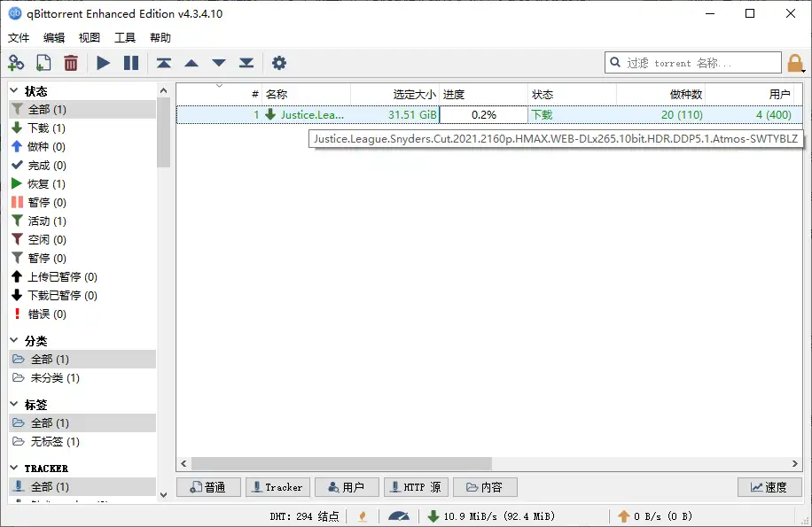Select the 未分类 category filter
The width and height of the screenshot is (812, 527).
[x=48, y=377]
